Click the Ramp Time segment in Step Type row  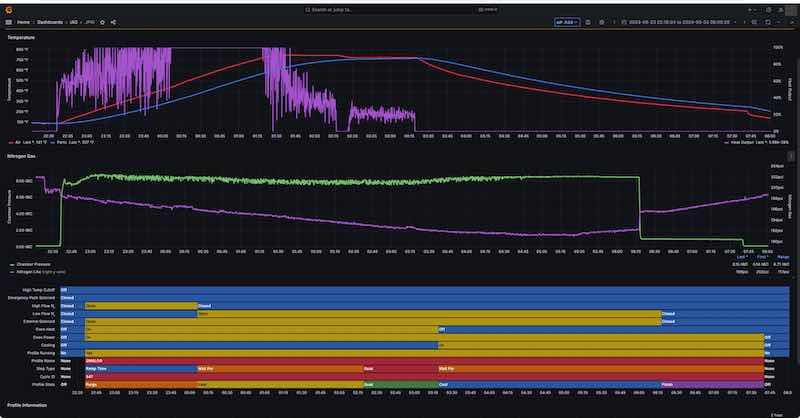click(141, 368)
